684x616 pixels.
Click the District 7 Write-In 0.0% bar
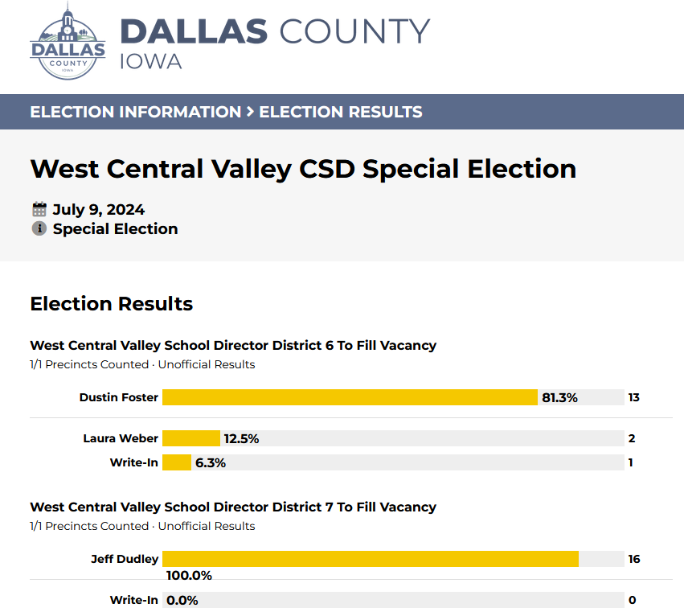tap(393, 600)
